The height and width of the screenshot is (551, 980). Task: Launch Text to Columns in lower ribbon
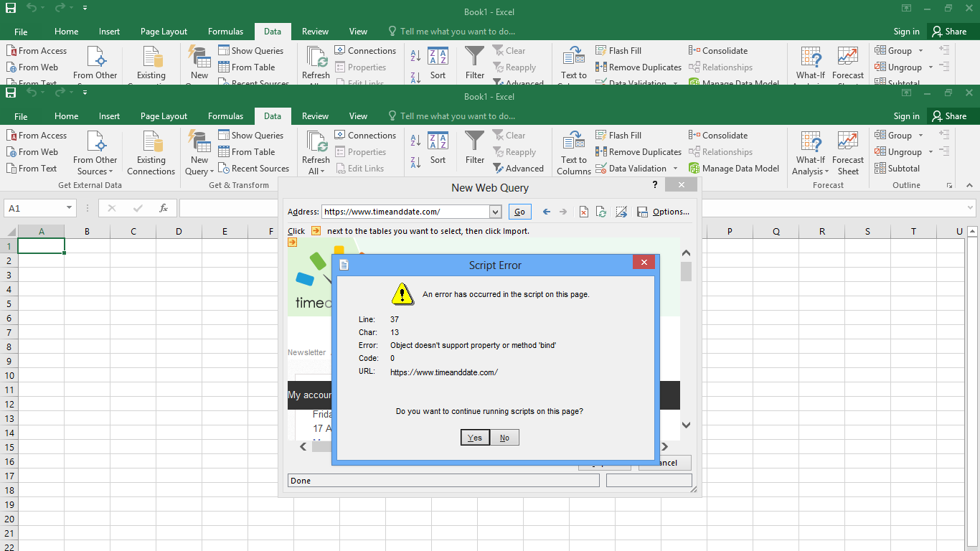pos(574,152)
